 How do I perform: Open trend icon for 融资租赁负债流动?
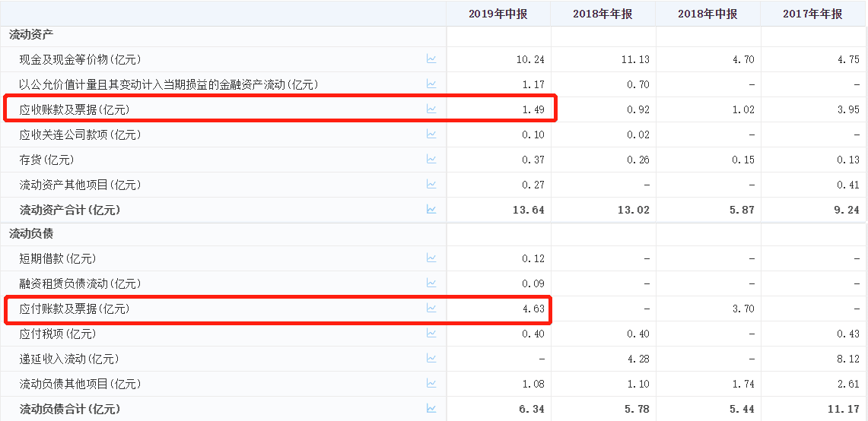click(431, 283)
